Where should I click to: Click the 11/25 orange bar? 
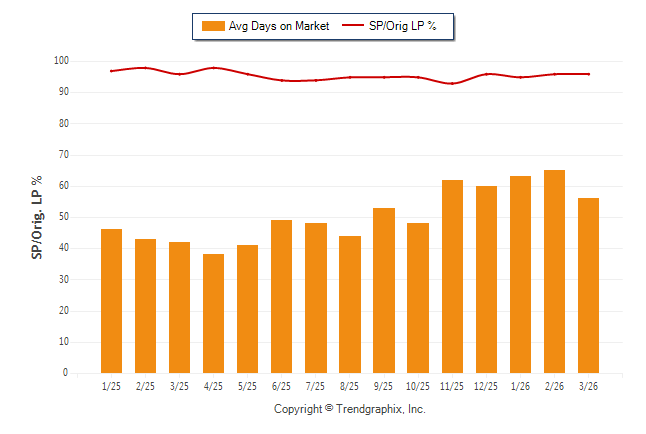452,276
